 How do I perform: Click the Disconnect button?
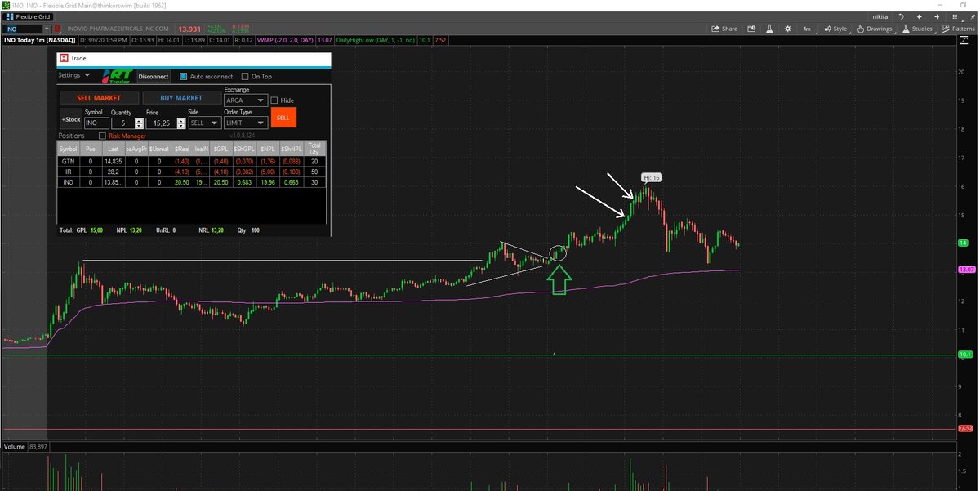point(154,77)
